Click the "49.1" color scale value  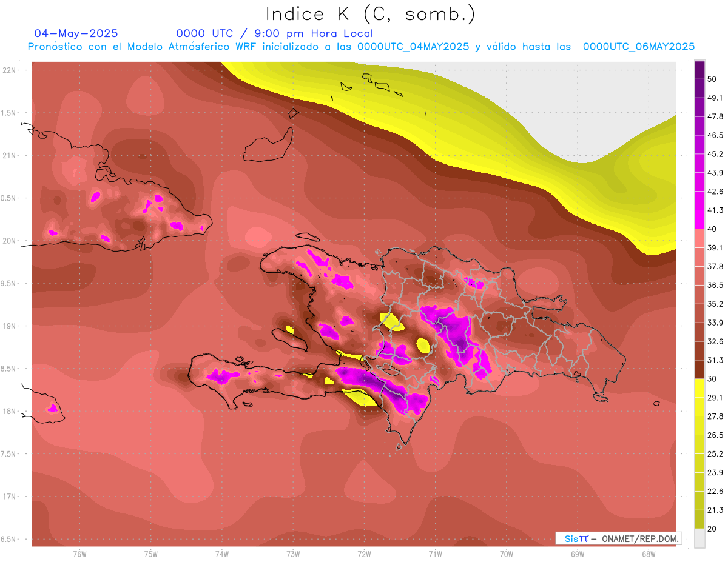[715, 98]
